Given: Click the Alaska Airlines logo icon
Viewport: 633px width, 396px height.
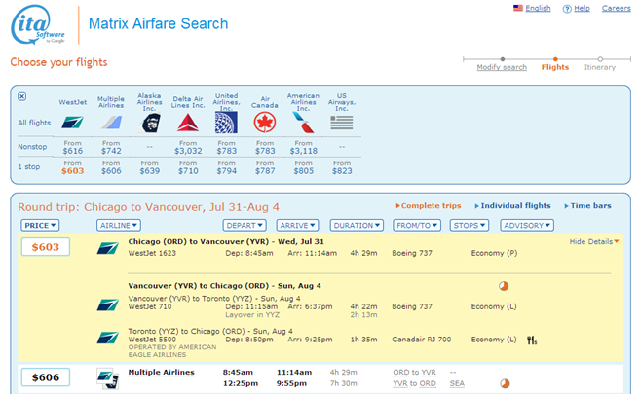Looking at the screenshot, I should point(149,123).
